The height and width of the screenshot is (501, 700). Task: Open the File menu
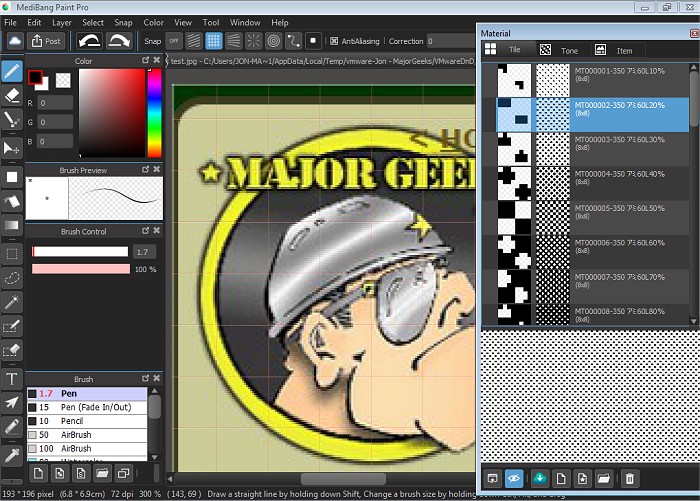(10, 22)
